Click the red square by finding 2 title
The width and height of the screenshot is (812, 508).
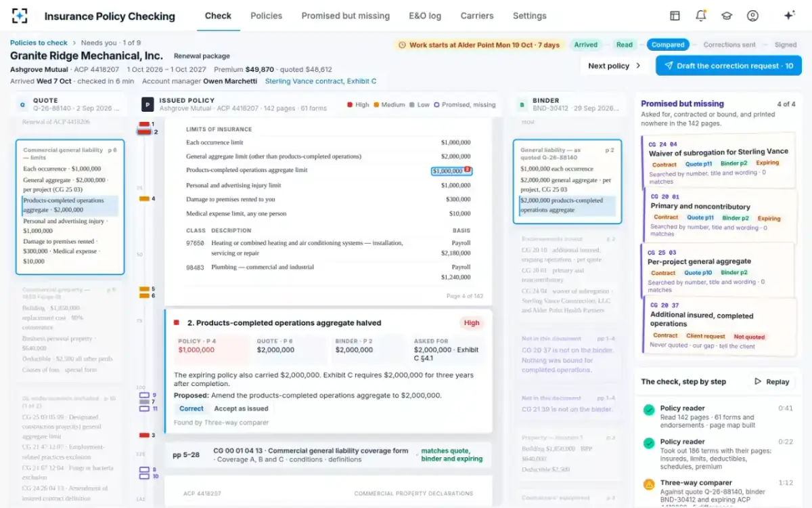[x=177, y=323]
